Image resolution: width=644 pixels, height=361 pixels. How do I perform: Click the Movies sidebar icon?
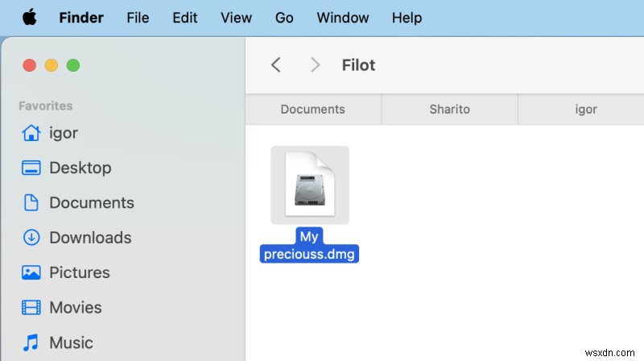point(31,308)
